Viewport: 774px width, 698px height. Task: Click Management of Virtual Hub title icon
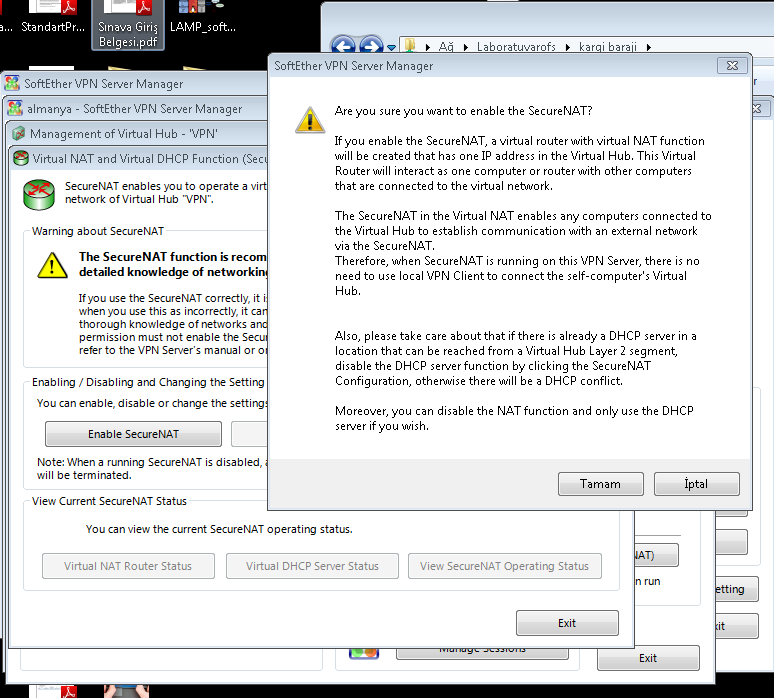tap(19, 133)
